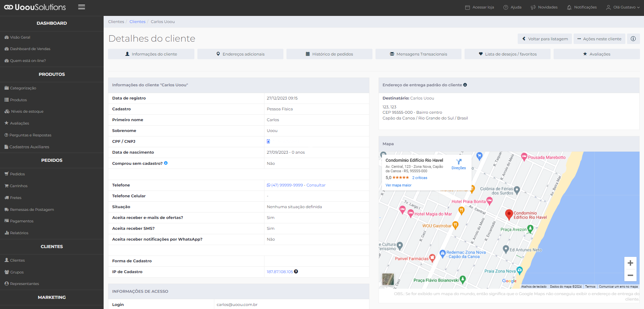Click info icon beside Comprou sem cadastro
This screenshot has width=644, height=309.
pos(166,163)
